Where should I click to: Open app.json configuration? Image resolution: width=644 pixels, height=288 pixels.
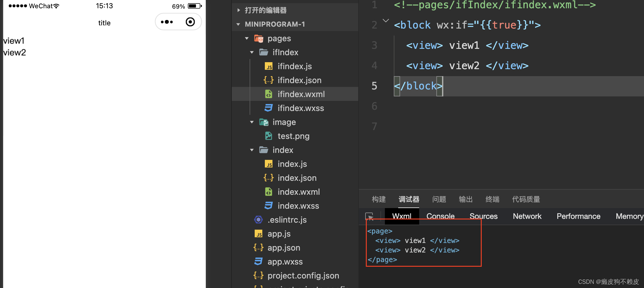[284, 247]
